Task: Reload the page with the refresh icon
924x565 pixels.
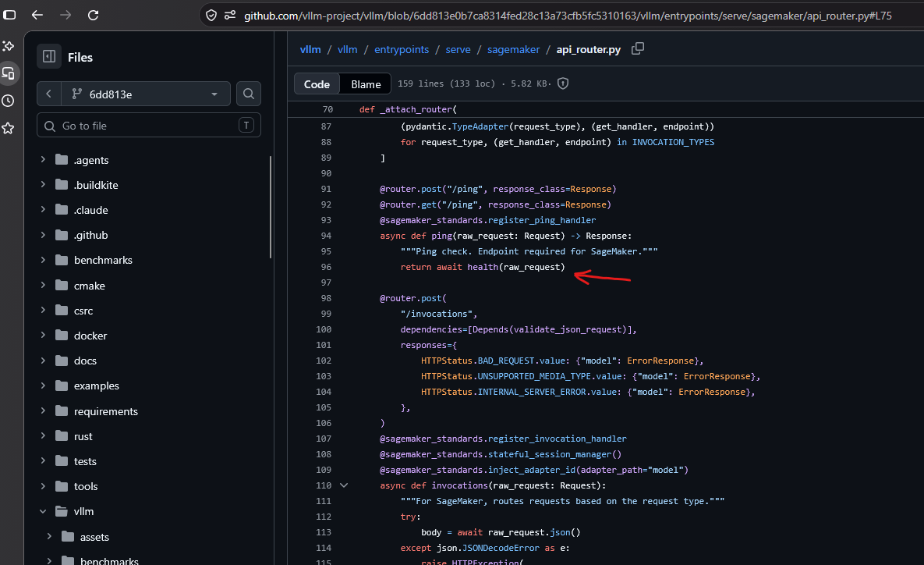Action: tap(93, 15)
